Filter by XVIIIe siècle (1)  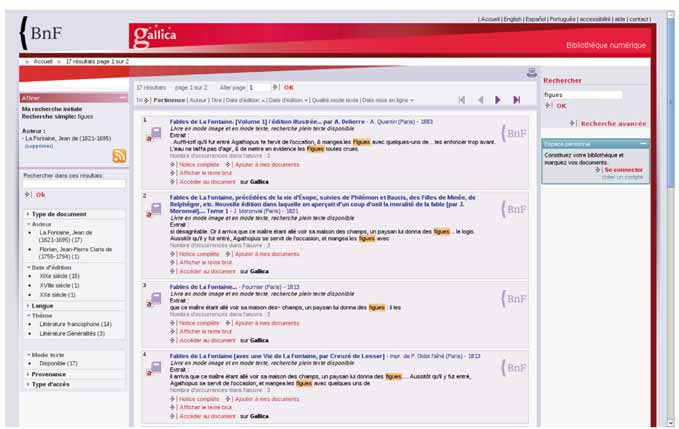point(59,286)
